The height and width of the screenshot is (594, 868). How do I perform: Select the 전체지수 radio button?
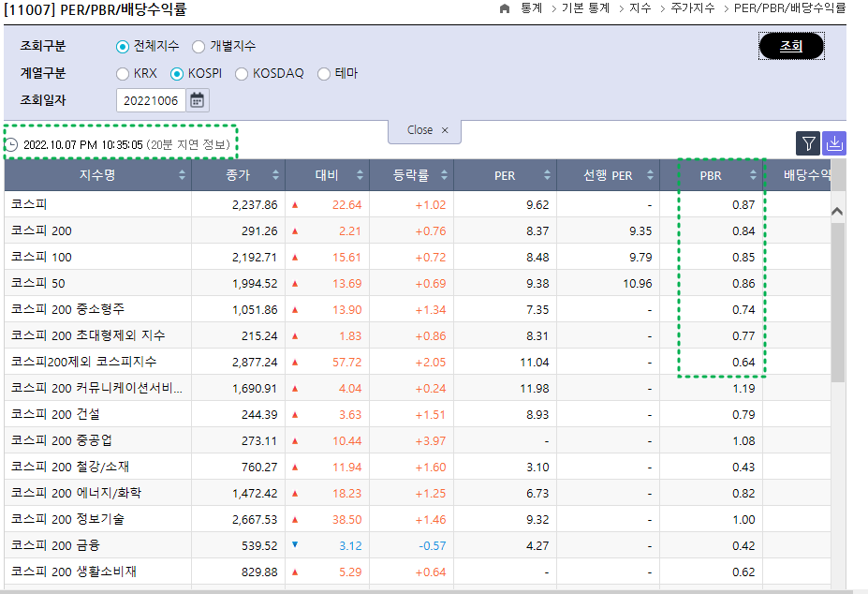click(x=123, y=47)
